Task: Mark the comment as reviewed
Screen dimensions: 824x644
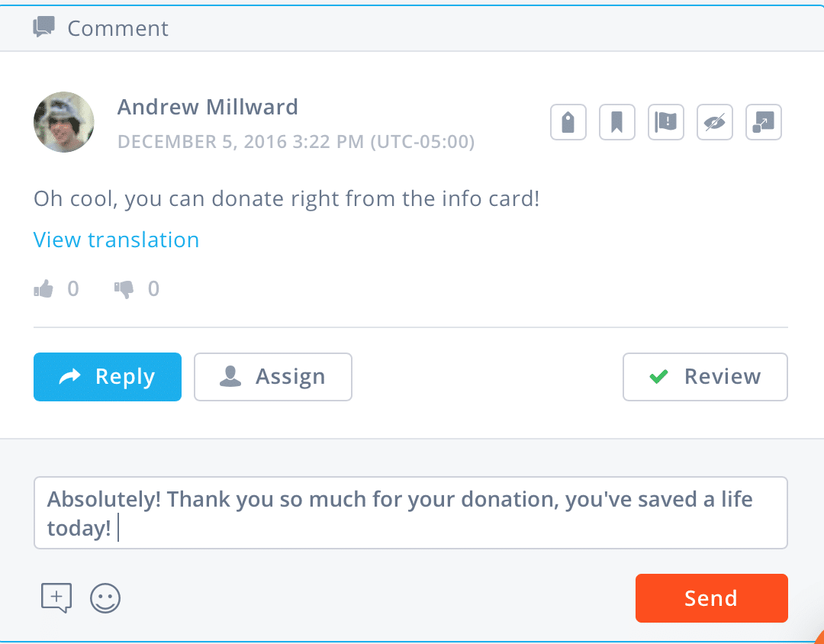Action: coord(705,377)
